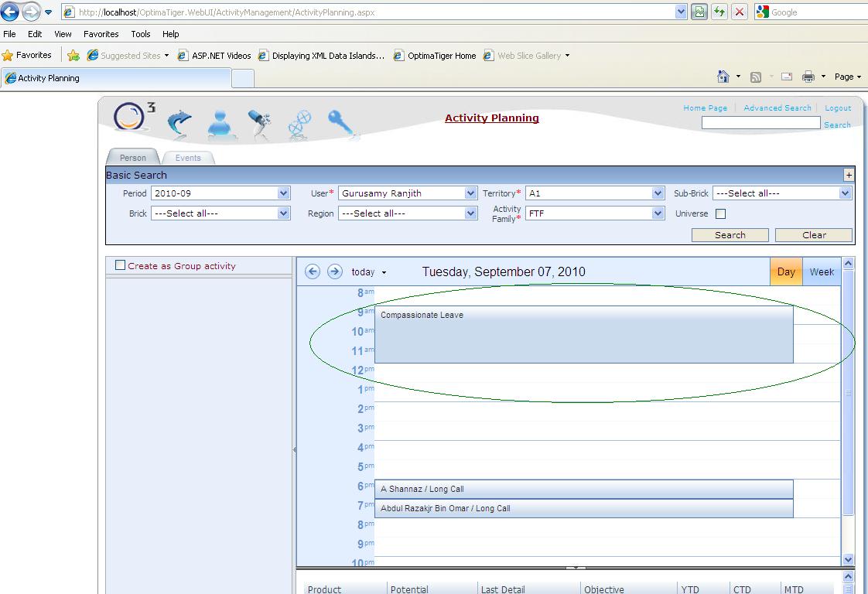
Task: Click the Read Mail icon
Action: tap(787, 77)
